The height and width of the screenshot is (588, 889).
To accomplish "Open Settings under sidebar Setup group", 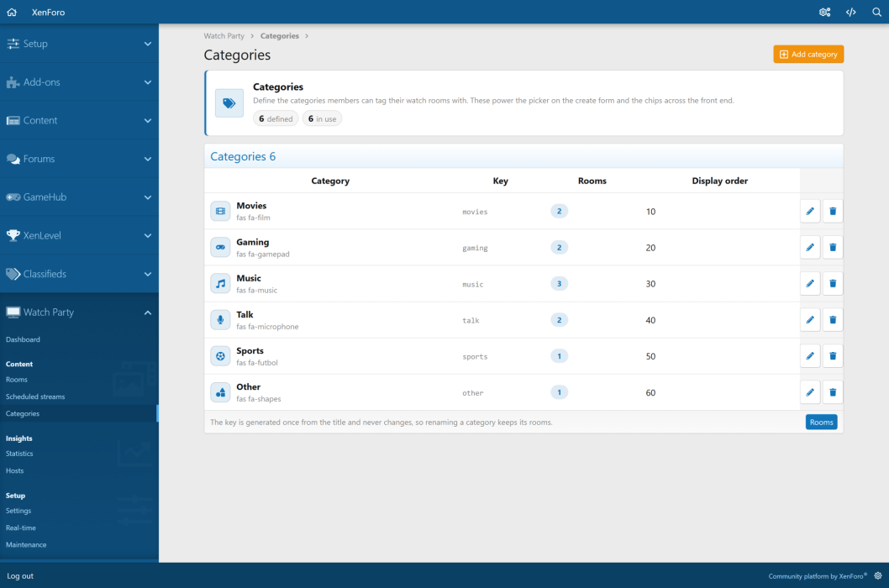I will click(18, 511).
